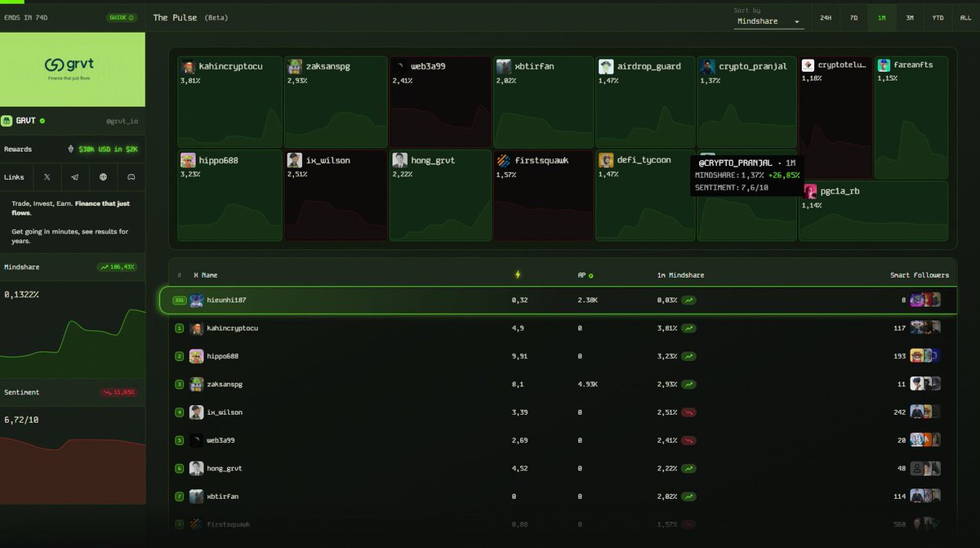The height and width of the screenshot is (548, 980).
Task: Open the zaksanspg tile in the Pulse treemap
Action: pos(336,102)
